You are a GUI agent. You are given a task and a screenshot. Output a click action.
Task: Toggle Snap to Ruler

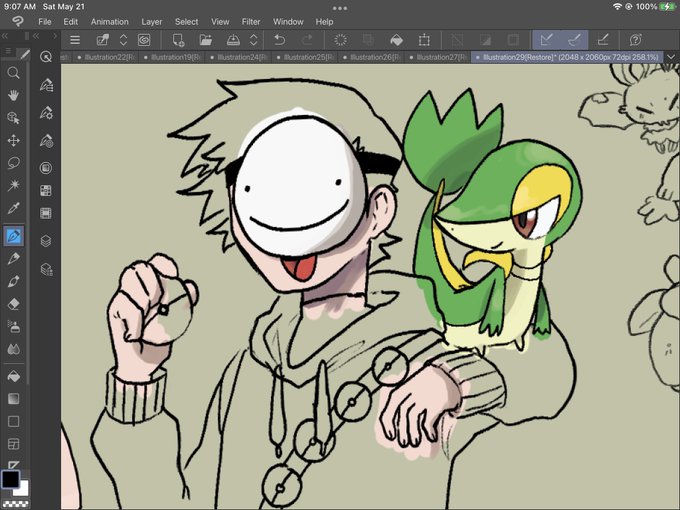(x=546, y=40)
